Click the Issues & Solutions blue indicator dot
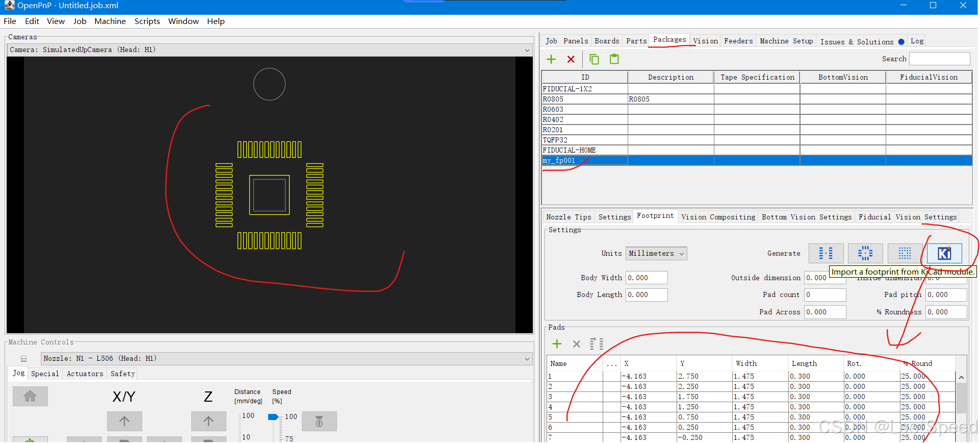The image size is (980, 443). [x=901, y=42]
